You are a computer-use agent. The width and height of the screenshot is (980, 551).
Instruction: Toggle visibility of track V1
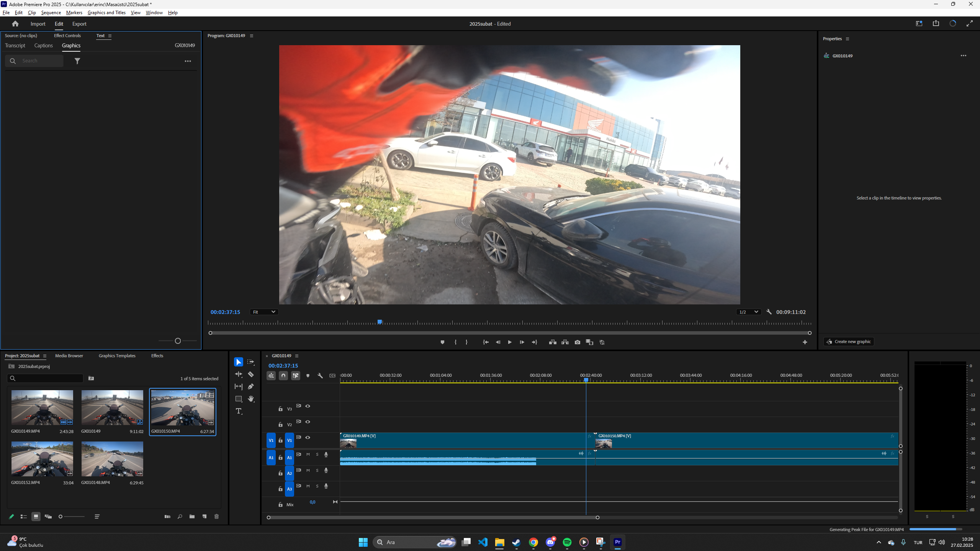(308, 437)
